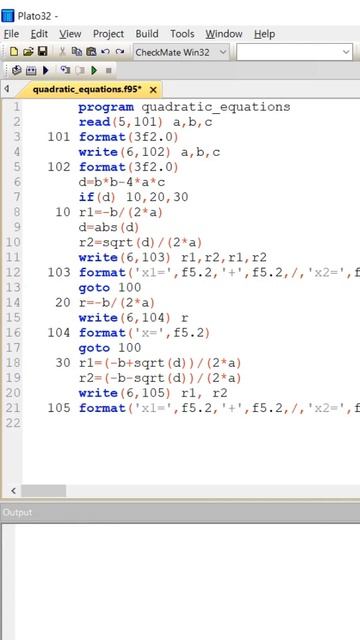Click the Paste icon in toolbar
This screenshot has width=360, height=640.
pos(91,51)
